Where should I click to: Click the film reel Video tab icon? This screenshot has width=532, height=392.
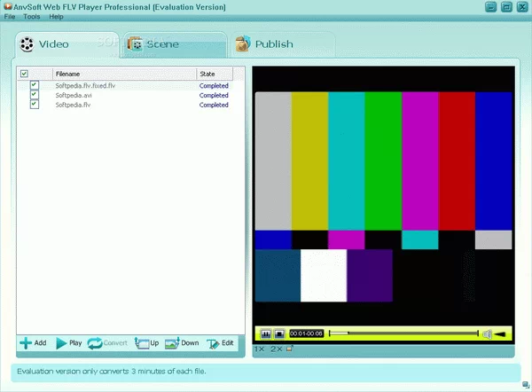coord(27,44)
